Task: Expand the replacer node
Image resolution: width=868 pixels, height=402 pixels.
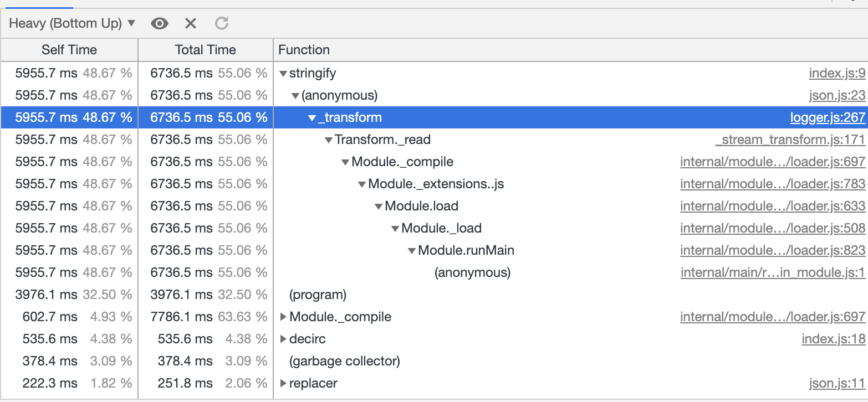Action: pyautogui.click(x=283, y=383)
